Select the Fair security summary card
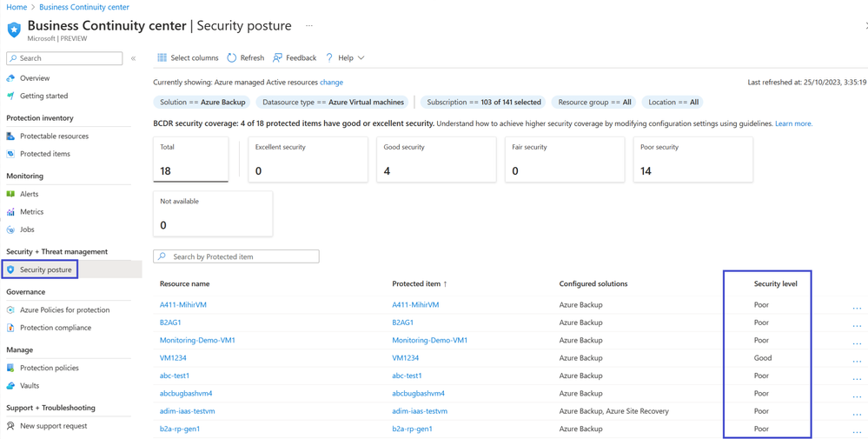The width and height of the screenshot is (868, 439). (565, 159)
